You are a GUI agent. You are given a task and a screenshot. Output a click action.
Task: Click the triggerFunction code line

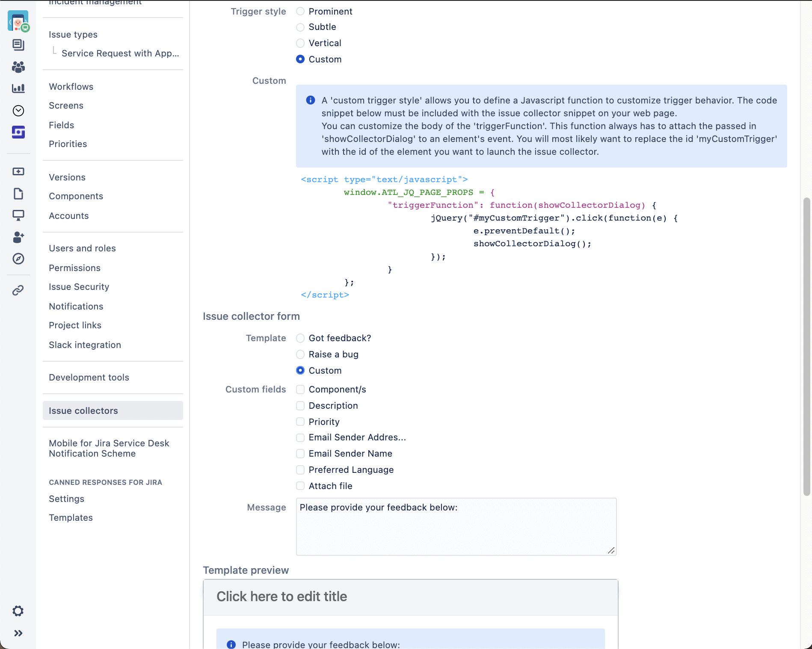[522, 205]
